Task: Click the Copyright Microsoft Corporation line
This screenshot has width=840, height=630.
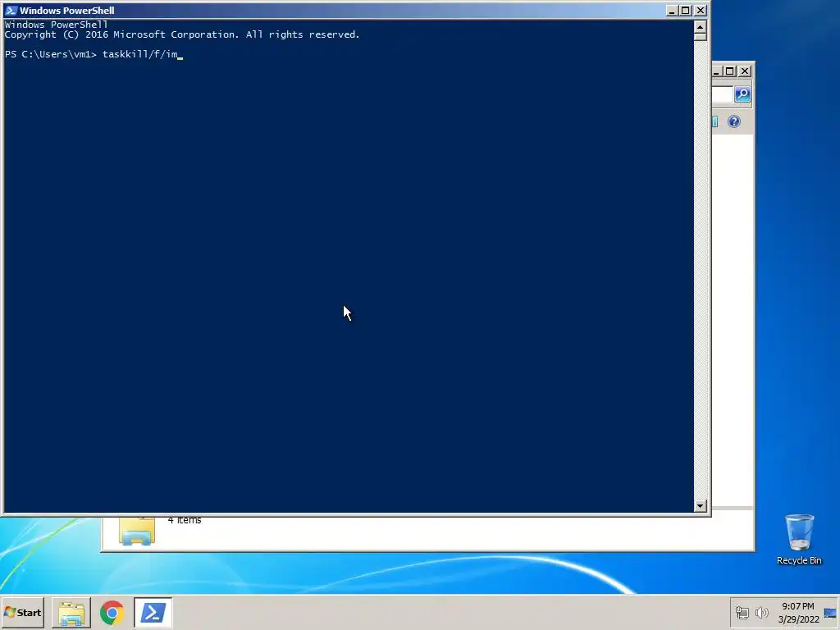Action: 182,34
